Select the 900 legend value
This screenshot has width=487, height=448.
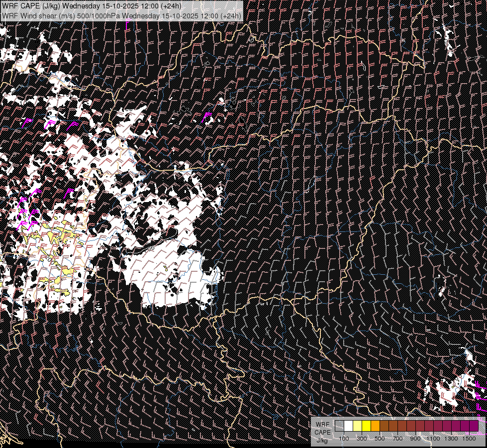click(415, 439)
